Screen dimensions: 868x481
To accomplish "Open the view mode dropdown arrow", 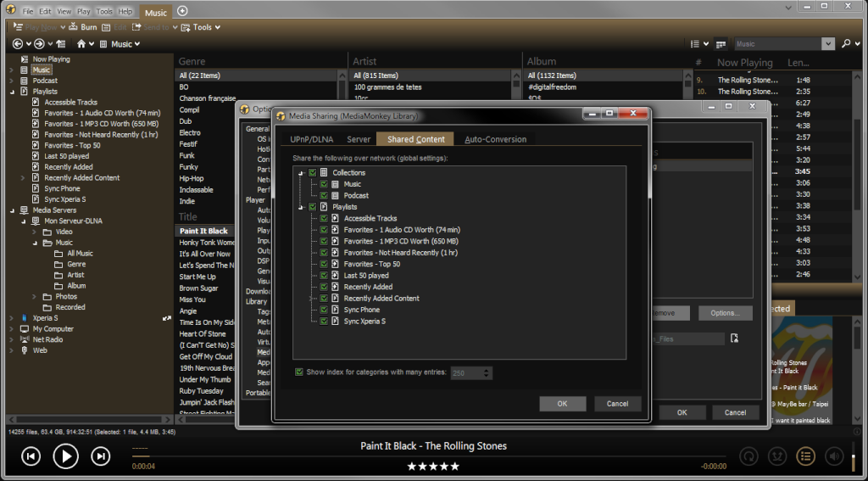I will point(706,44).
